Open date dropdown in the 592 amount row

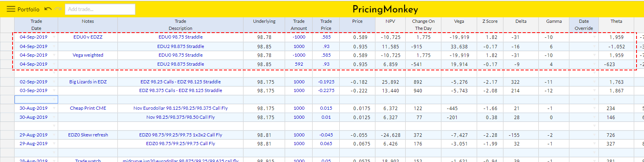point(54,64)
